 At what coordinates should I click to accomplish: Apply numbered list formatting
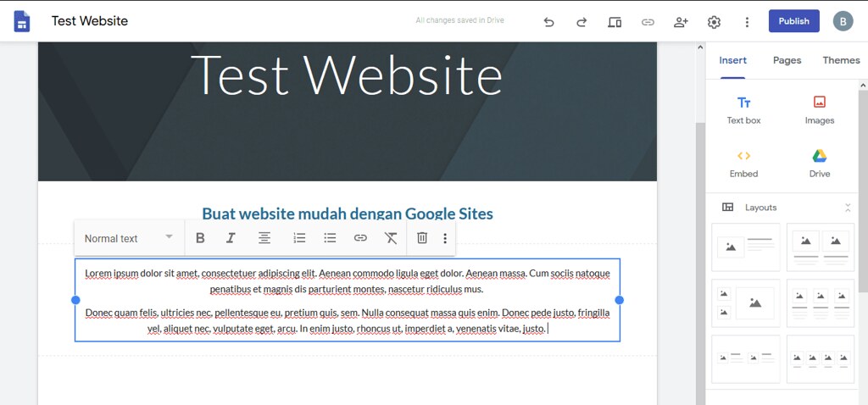299,238
